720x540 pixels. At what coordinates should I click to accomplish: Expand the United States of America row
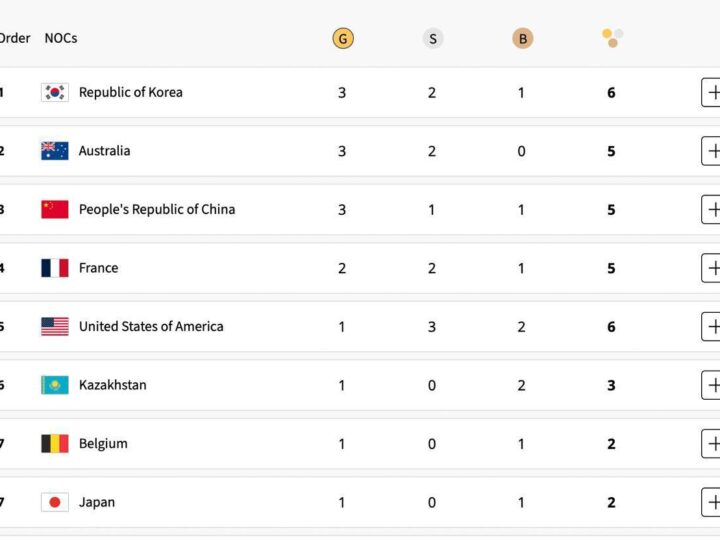click(x=711, y=327)
